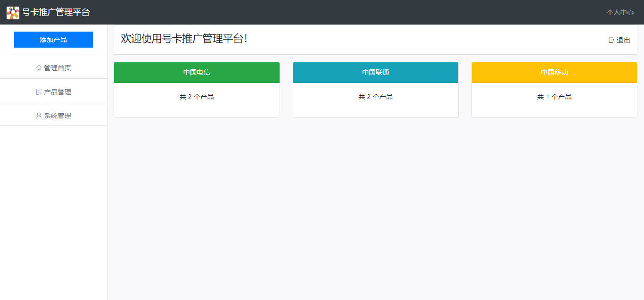Image resolution: width=644 pixels, height=300 pixels.
Task: Click the 欢迎使用号卡推广管理平台! heading
Action: (184, 39)
